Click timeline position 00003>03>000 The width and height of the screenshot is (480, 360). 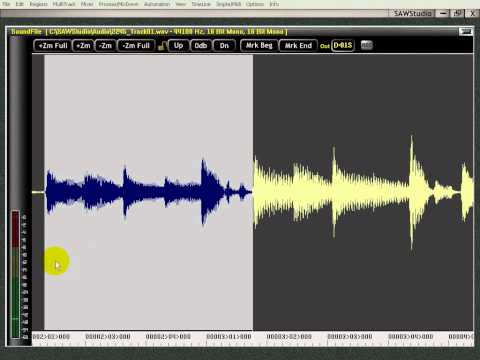tap(350, 337)
